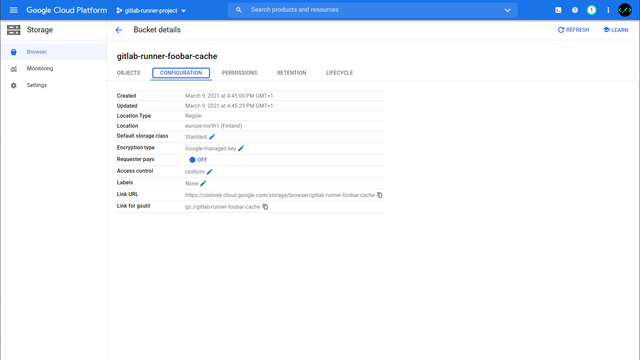Screen dimensions: 640x360
Task: Click the Settings gear icon
Action: (13, 85)
